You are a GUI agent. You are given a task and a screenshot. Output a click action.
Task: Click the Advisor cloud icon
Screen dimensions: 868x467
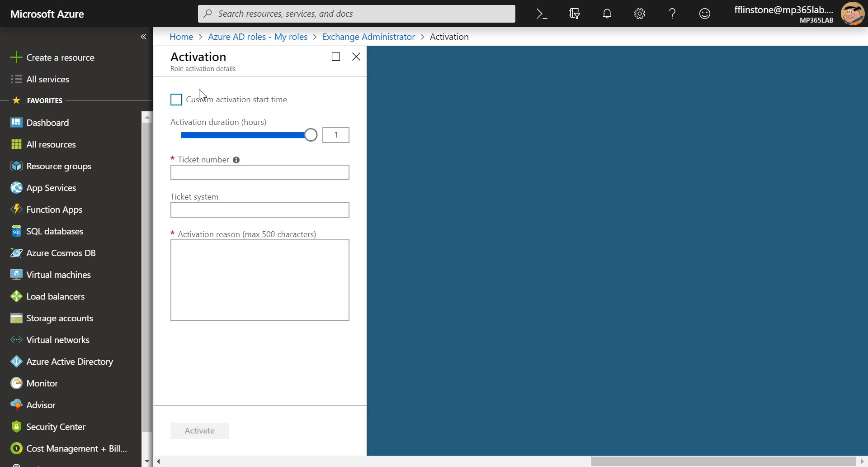pos(16,405)
